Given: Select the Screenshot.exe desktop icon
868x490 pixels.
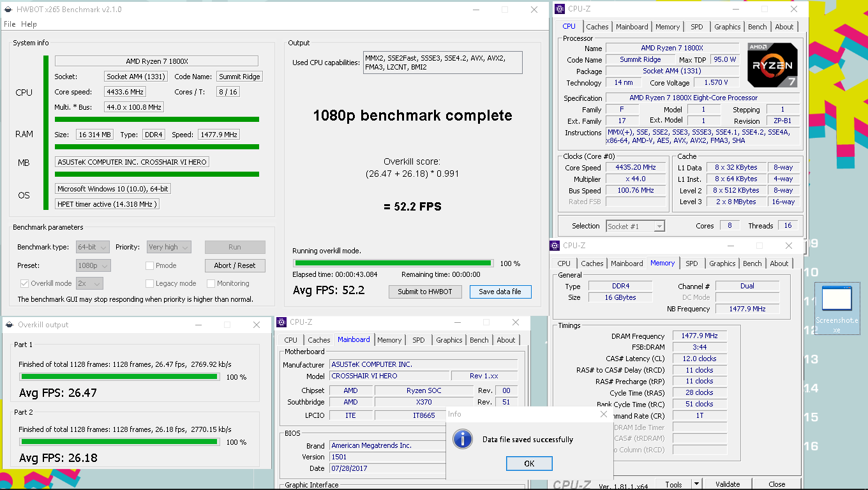Looking at the screenshot, I should point(837,309).
